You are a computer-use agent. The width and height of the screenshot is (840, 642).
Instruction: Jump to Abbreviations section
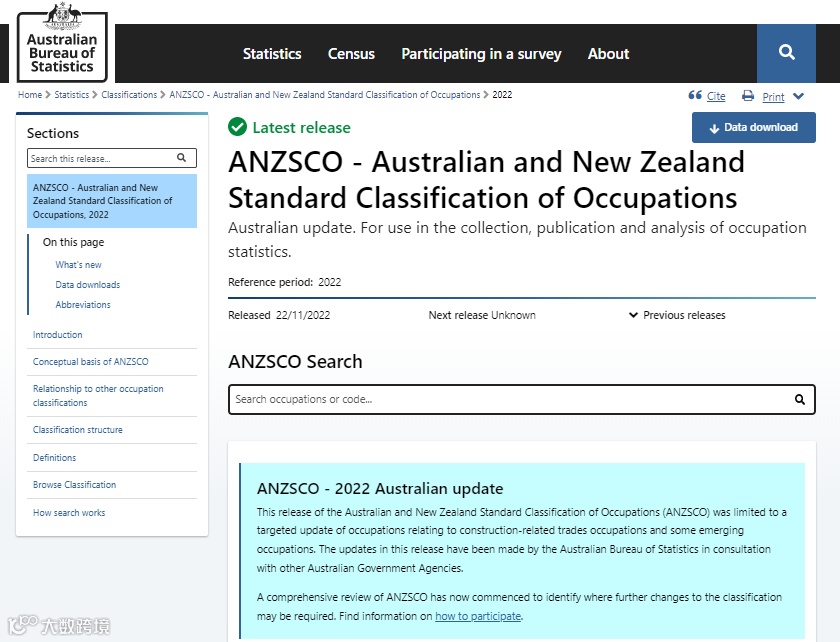(x=83, y=304)
